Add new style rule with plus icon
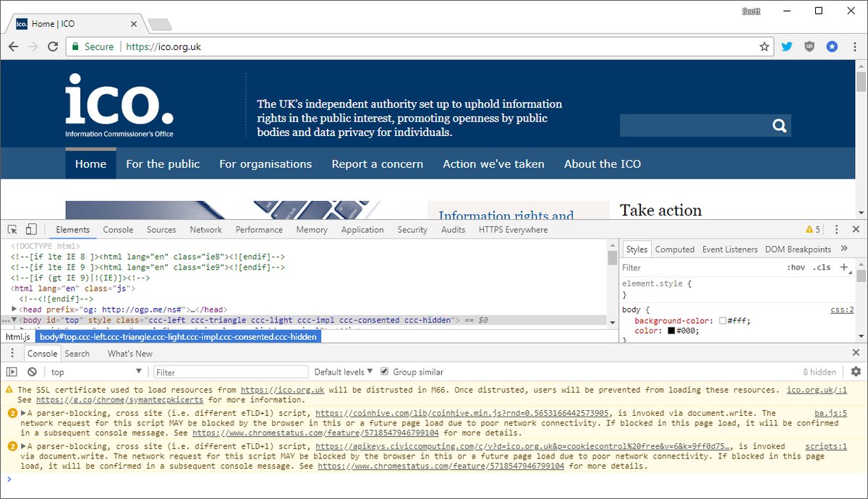The image size is (868, 499). (843, 268)
